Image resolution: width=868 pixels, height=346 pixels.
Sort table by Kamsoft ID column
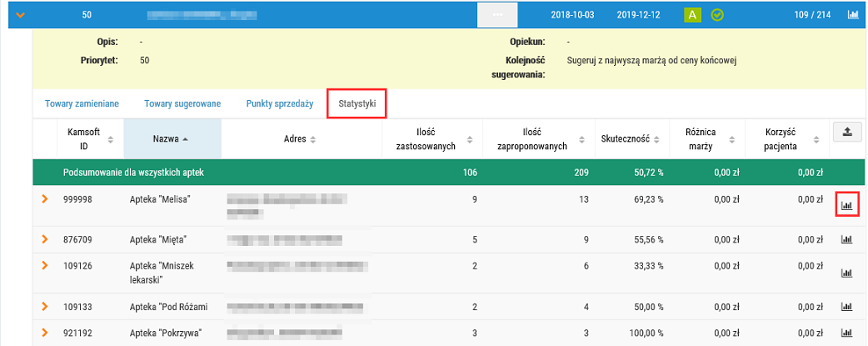tap(90, 140)
